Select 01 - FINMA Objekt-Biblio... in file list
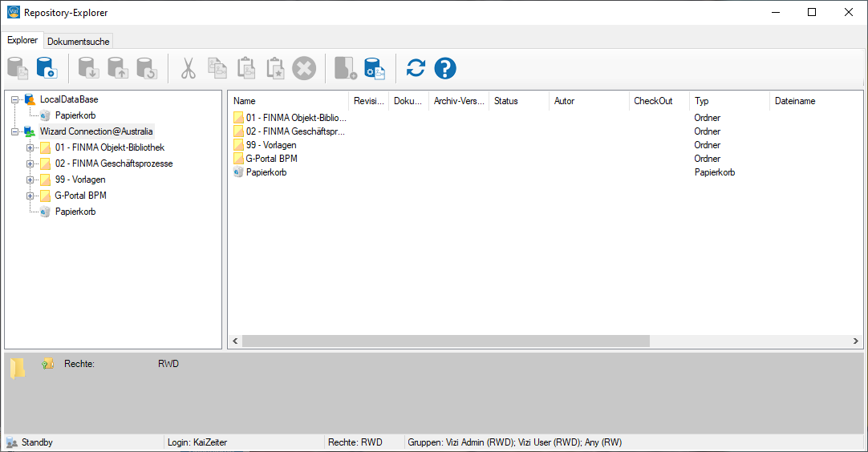 click(296, 118)
